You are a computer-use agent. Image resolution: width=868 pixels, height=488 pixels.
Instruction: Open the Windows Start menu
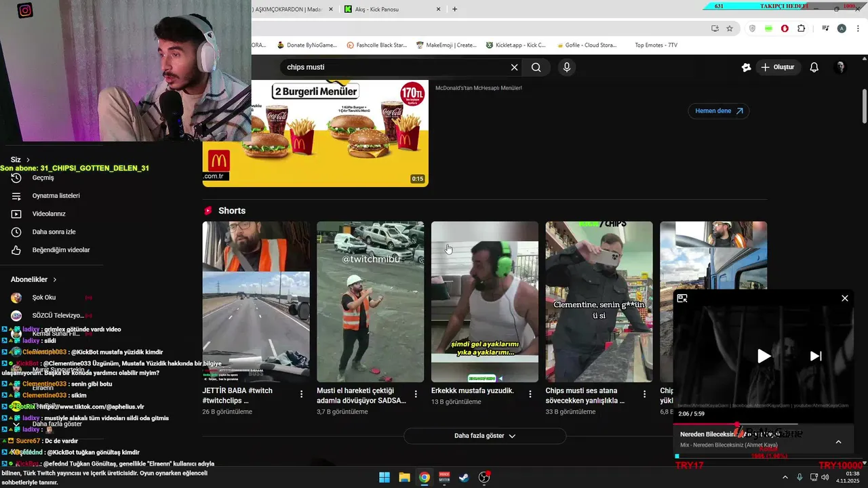[384, 477]
